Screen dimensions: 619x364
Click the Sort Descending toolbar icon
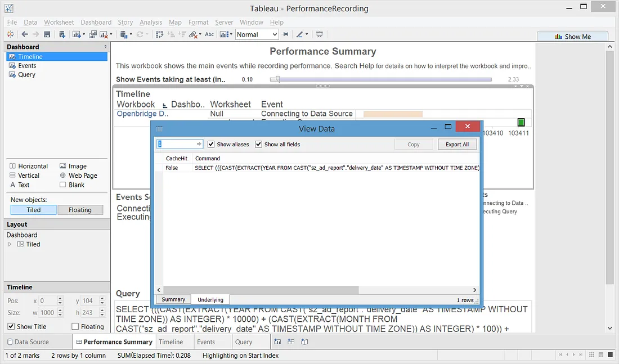[182, 35]
